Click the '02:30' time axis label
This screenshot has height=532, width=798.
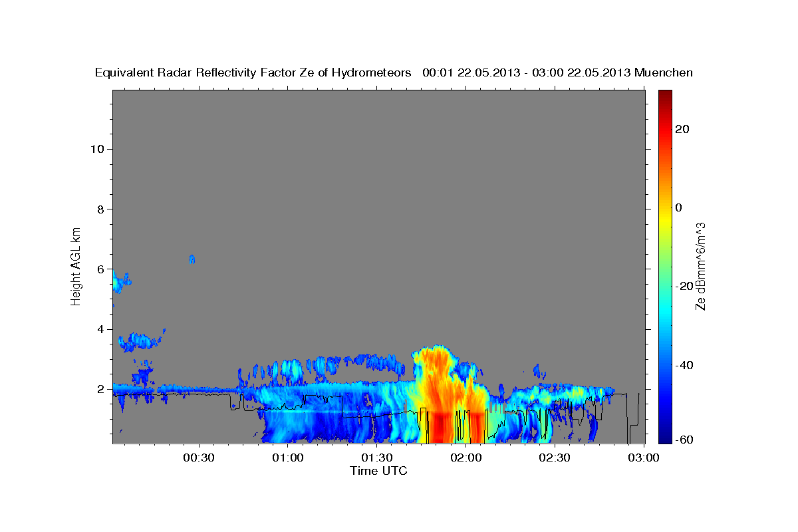(x=556, y=458)
